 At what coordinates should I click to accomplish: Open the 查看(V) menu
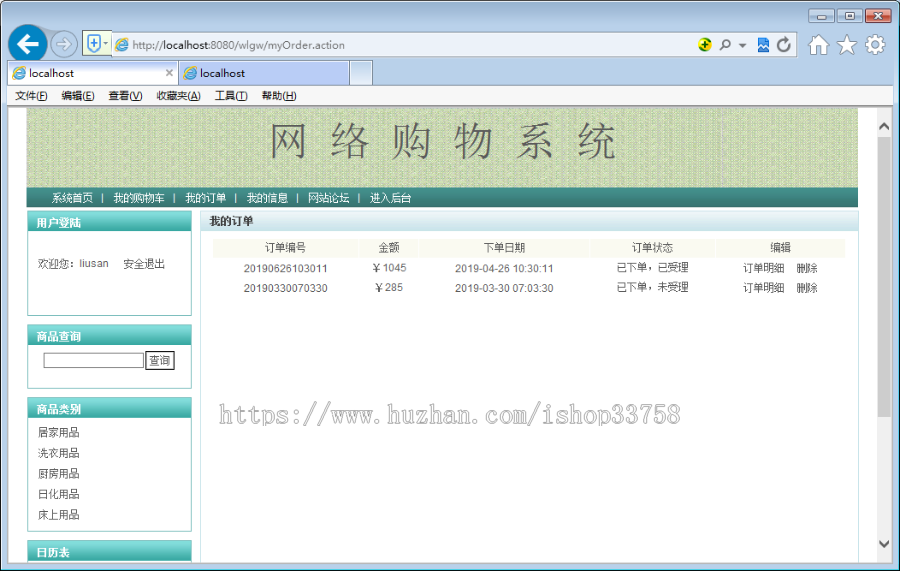pos(125,96)
